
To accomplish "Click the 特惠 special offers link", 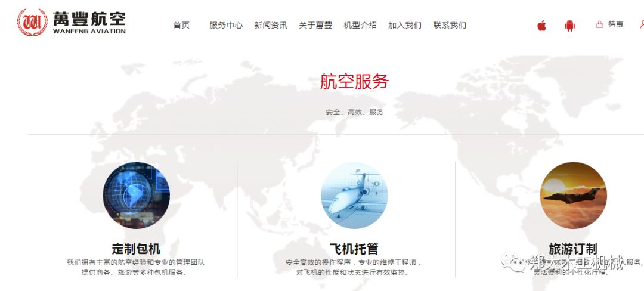I will pos(616,24).
